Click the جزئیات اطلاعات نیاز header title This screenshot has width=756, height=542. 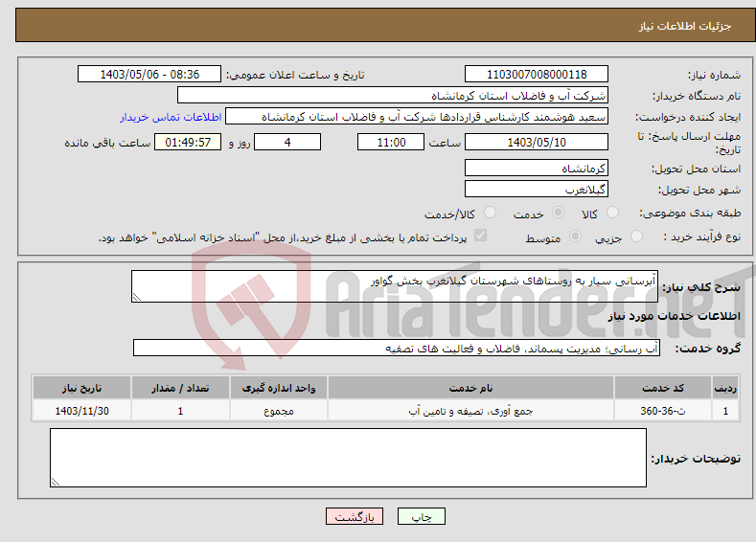point(685,26)
